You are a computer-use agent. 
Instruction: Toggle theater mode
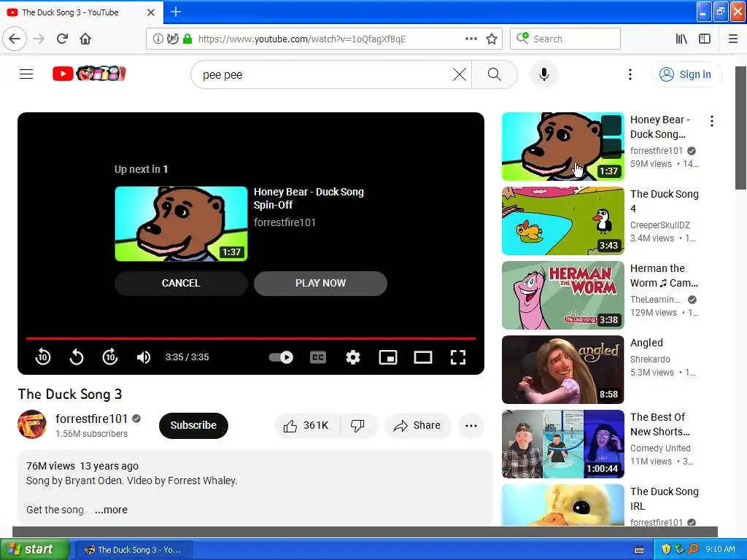point(422,357)
